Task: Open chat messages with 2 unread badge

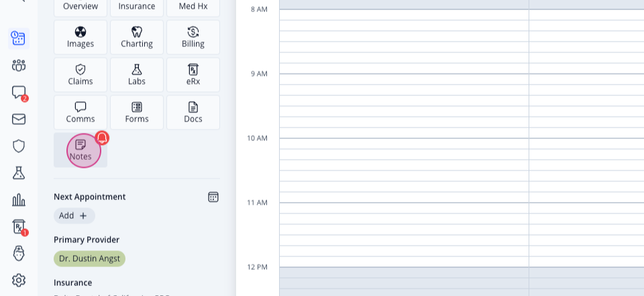Action: [19, 93]
